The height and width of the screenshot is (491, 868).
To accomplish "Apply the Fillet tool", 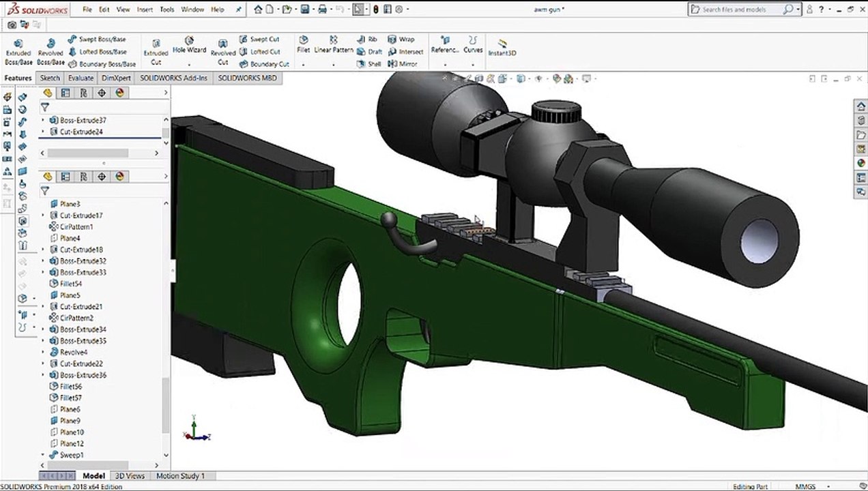I will tap(304, 45).
